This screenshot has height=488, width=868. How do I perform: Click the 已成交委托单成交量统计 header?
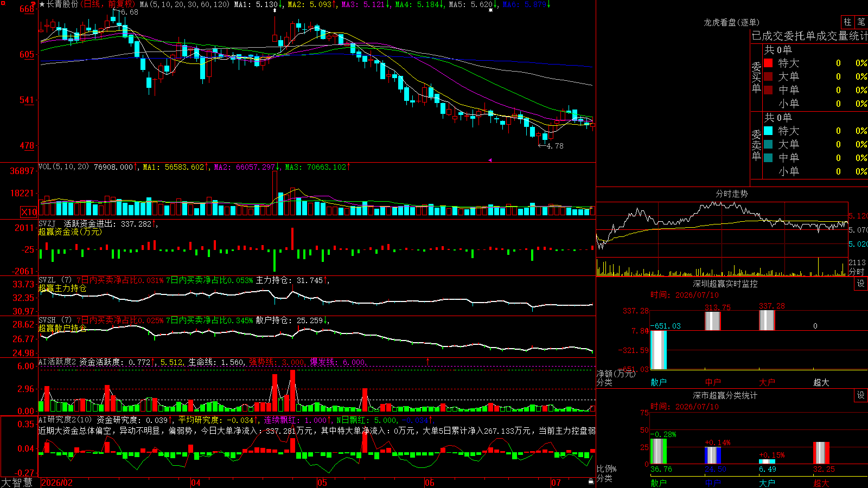[x=809, y=36]
